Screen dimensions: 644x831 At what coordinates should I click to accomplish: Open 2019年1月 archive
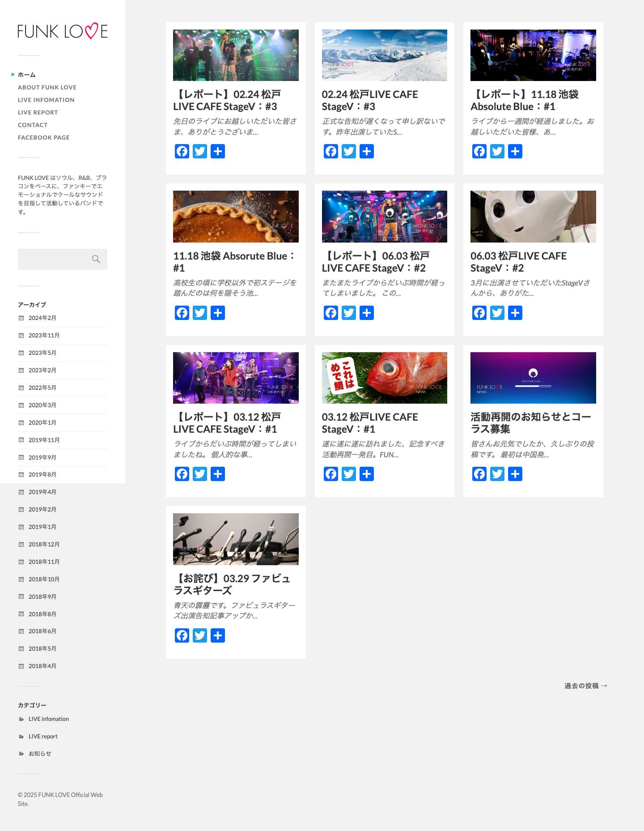tap(42, 527)
